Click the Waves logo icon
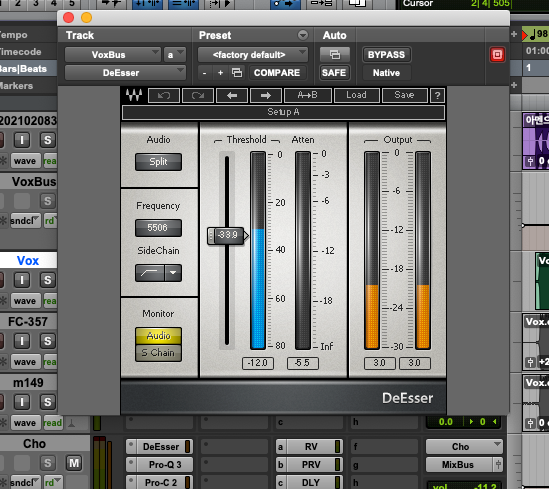The image size is (549, 489). [x=134, y=95]
